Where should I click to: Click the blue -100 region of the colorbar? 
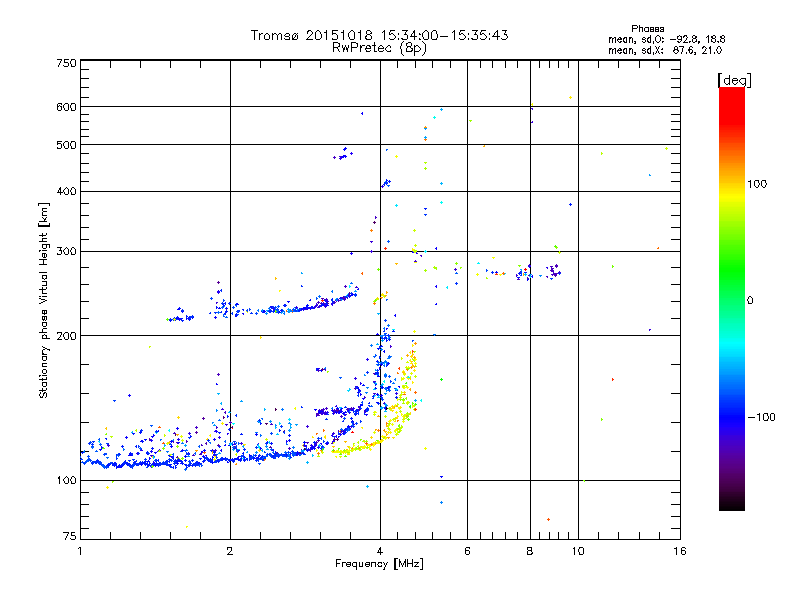tap(732, 417)
